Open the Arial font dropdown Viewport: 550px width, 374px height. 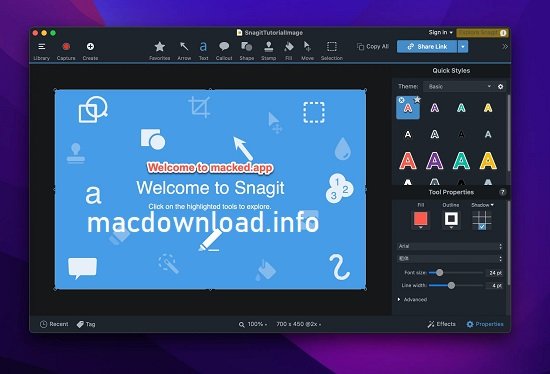[450, 246]
